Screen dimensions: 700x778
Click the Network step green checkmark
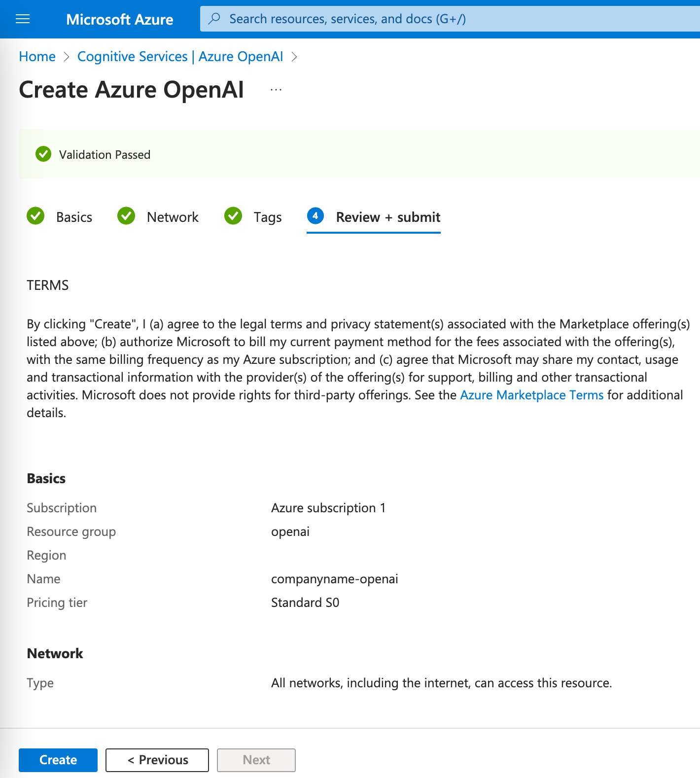click(126, 216)
